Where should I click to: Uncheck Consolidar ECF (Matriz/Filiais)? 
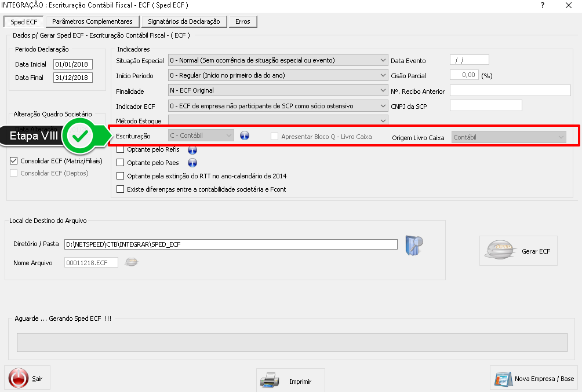(x=14, y=161)
